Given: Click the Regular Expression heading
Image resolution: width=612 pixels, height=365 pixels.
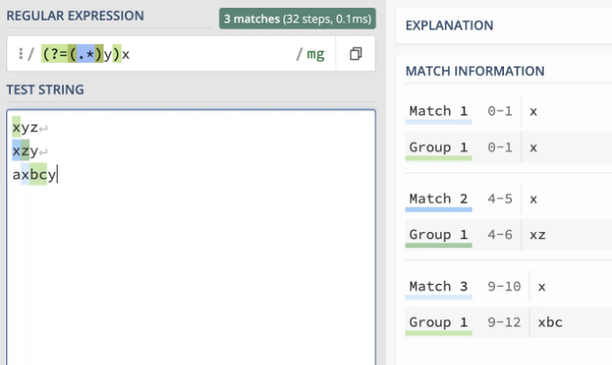Looking at the screenshot, I should point(75,16).
